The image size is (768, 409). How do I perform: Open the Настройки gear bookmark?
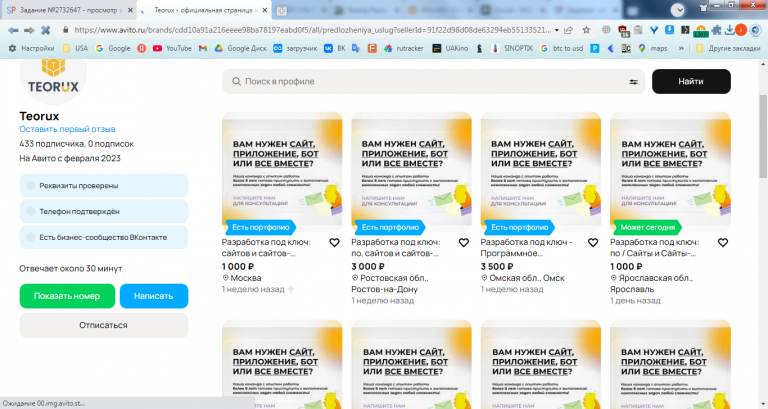[x=31, y=48]
